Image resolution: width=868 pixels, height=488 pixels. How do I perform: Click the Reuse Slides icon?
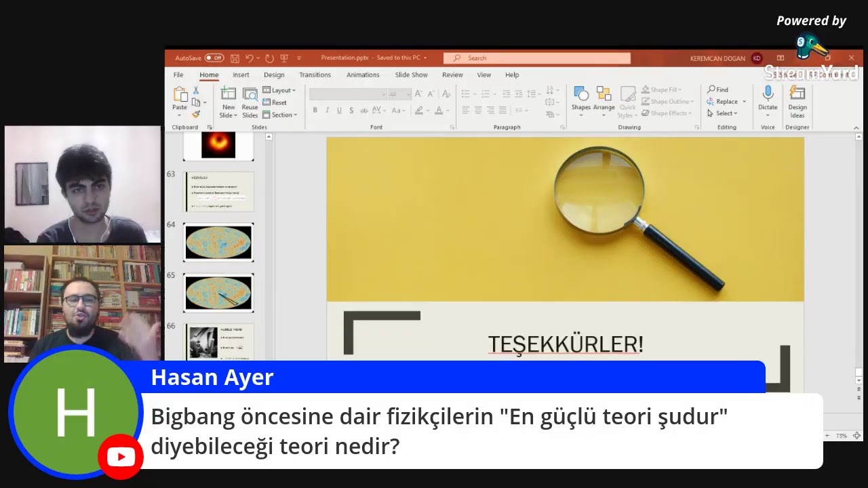click(250, 94)
